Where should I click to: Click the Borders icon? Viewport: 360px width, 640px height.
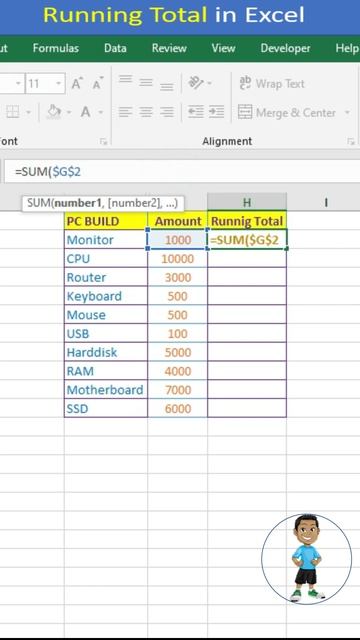(12, 112)
